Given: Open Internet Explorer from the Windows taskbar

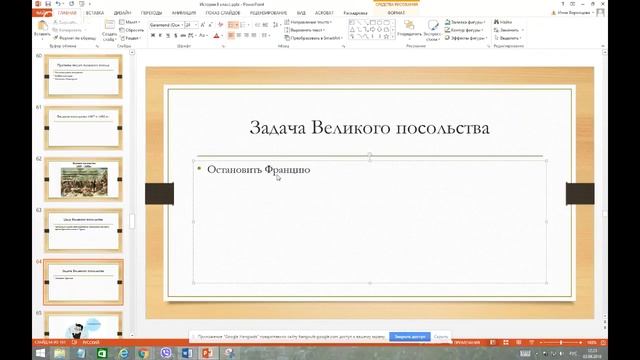Looking at the screenshot, I should [123, 353].
